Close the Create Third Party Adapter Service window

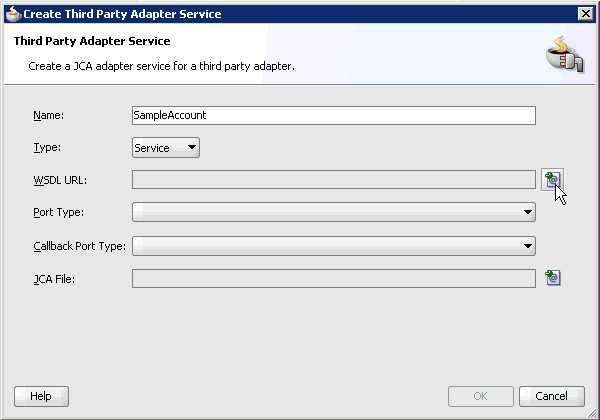[x=585, y=14]
